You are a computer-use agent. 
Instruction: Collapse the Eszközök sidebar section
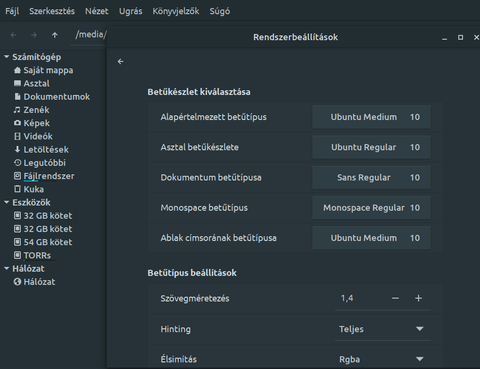click(x=6, y=202)
